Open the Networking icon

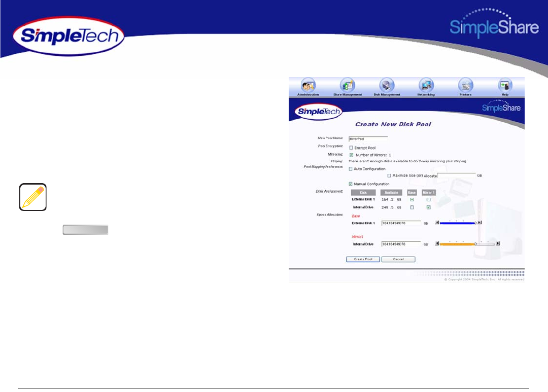tap(426, 86)
